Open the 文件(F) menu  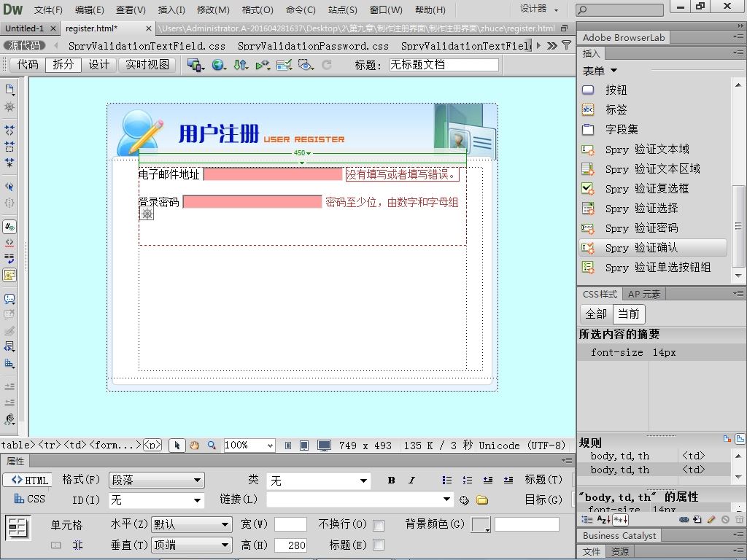pyautogui.click(x=48, y=9)
